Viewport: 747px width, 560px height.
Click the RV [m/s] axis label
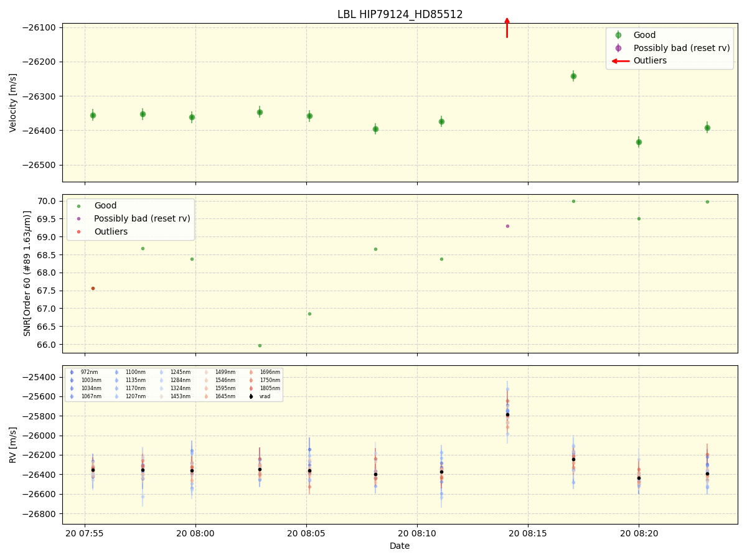13,445
